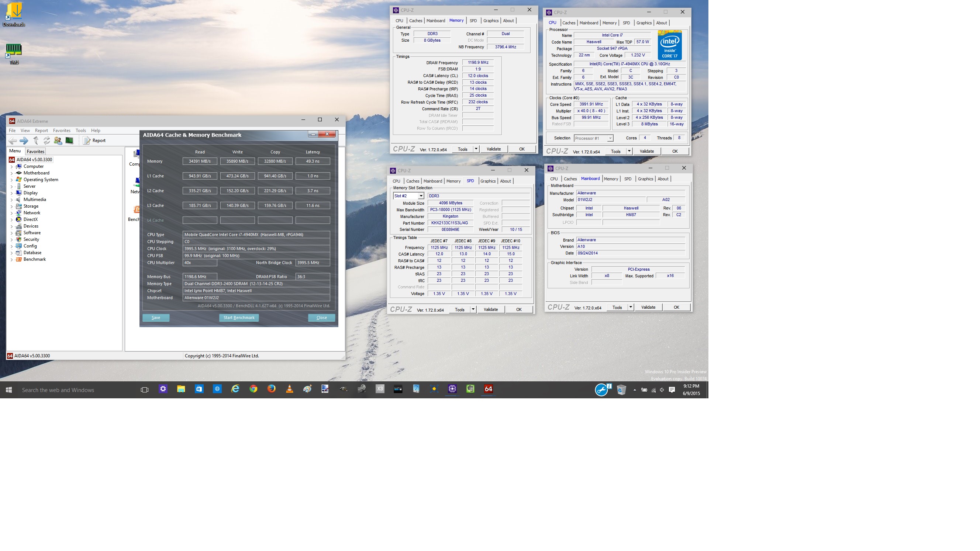Click the AIDA64 refresh icon

click(x=47, y=141)
